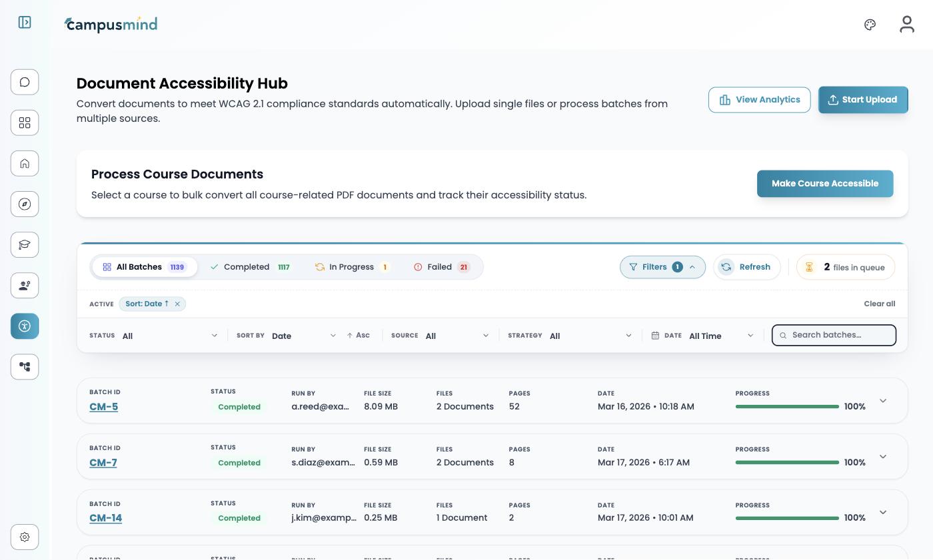Open the CM-7 batch link

(x=103, y=463)
